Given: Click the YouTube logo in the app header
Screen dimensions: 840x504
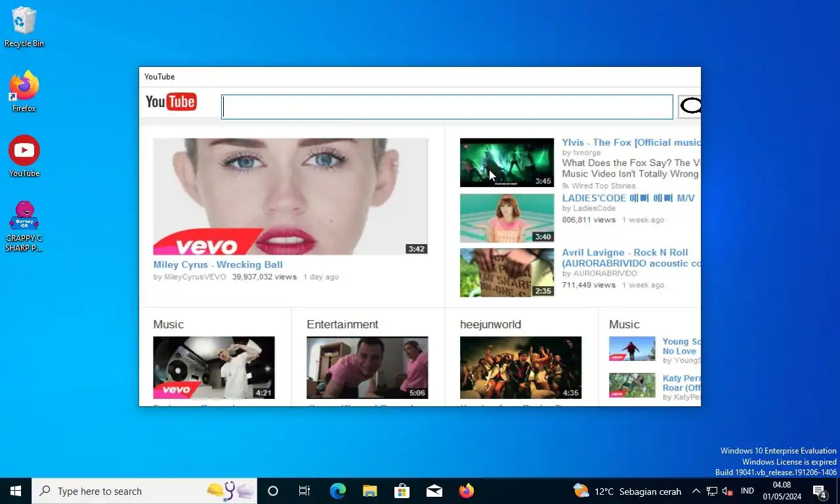Looking at the screenshot, I should coord(171,102).
